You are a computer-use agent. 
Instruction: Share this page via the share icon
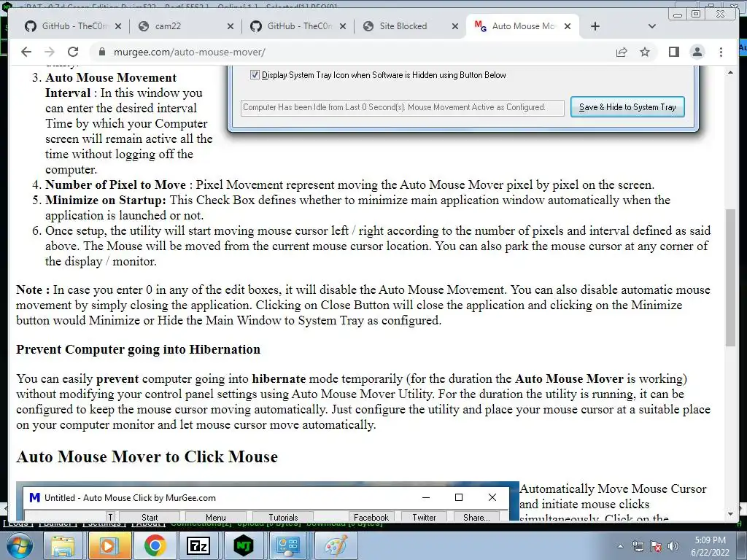[x=622, y=52]
